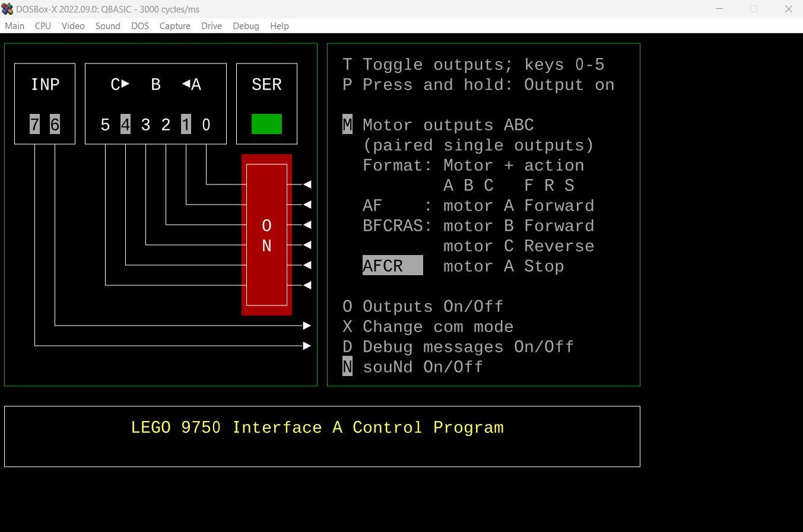Open the Video dropdown menu
Screen dimensions: 803x532
(73, 26)
